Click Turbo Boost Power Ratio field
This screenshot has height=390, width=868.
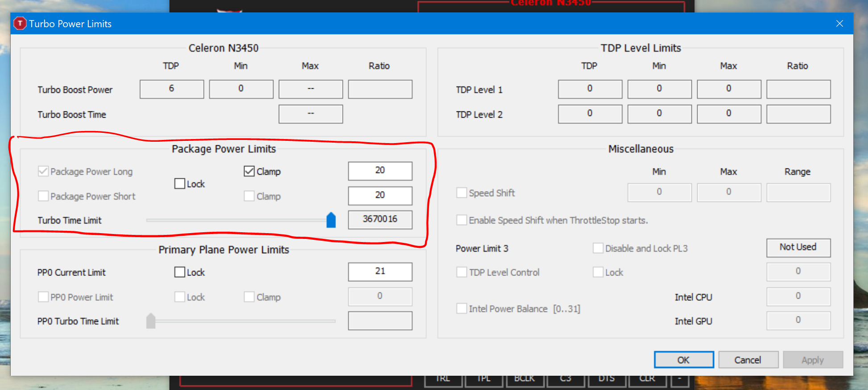380,89
